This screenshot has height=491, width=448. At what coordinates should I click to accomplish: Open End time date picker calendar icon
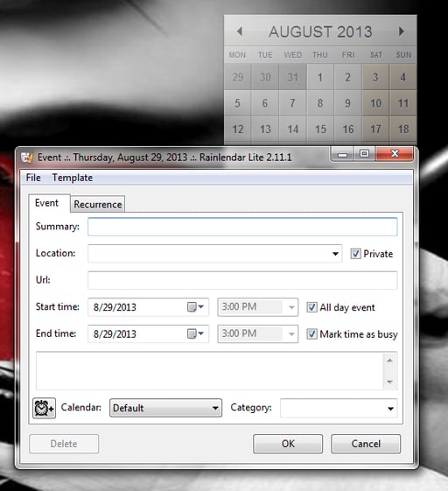coord(195,333)
